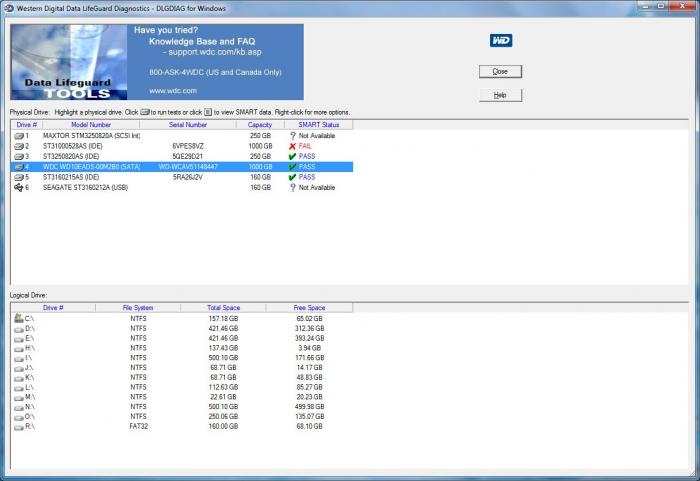Click the Close button
Image resolution: width=700 pixels, height=481 pixels.
[x=500, y=71]
